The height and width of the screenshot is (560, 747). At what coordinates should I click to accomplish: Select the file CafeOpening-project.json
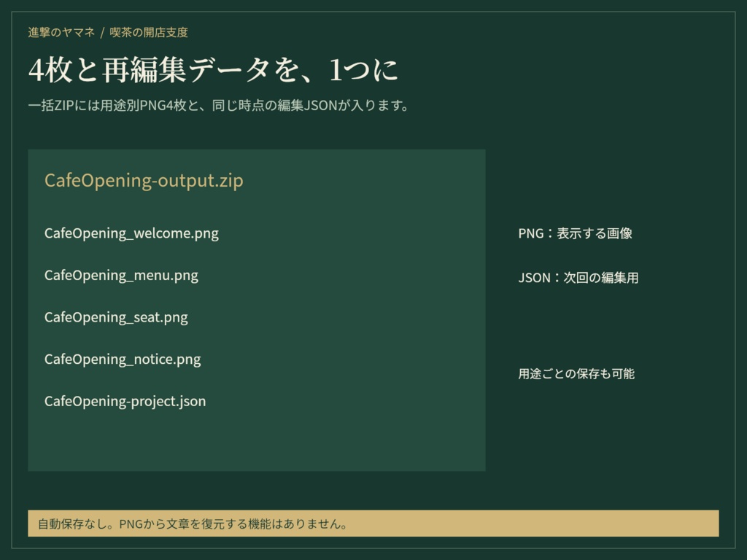[x=125, y=401]
